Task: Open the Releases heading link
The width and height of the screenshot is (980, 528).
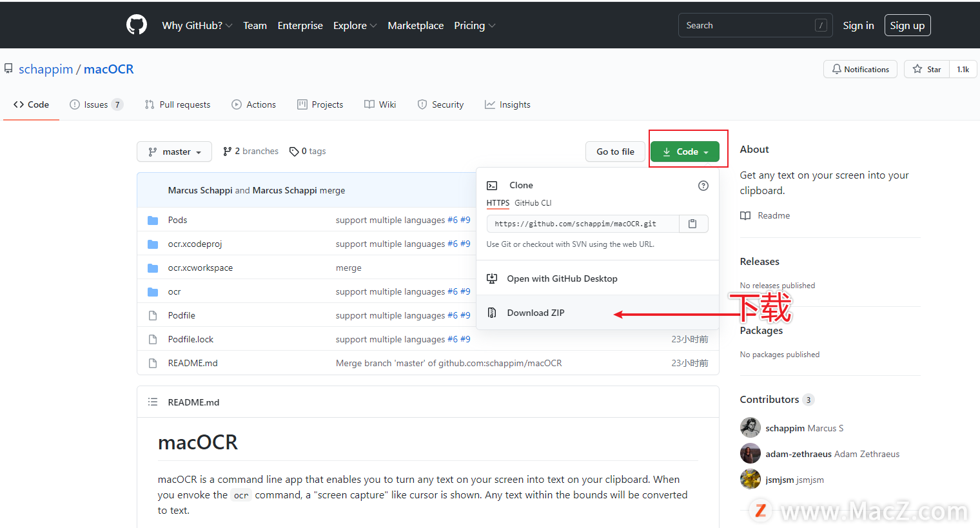Action: [759, 261]
